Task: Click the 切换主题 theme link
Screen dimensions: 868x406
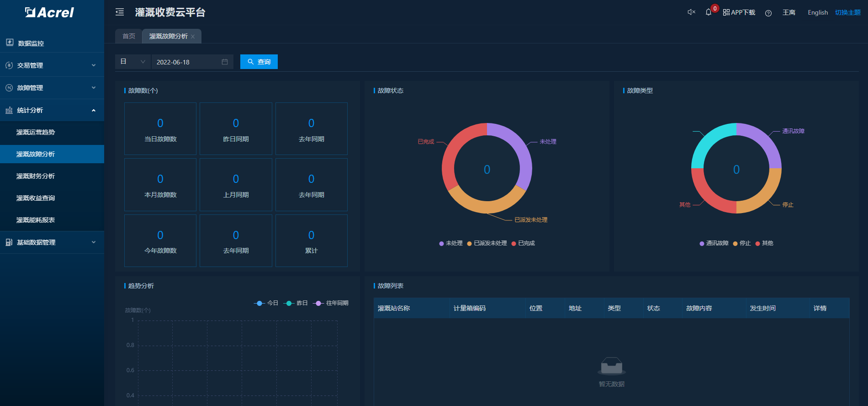Action: pyautogui.click(x=847, y=12)
